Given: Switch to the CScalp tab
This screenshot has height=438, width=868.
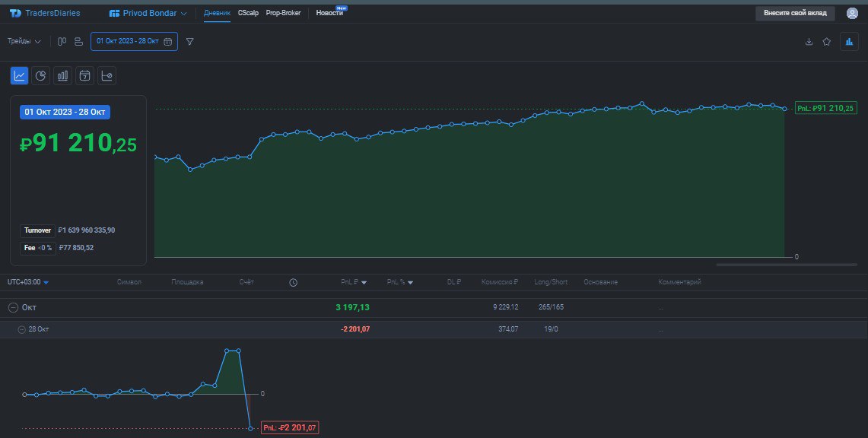Looking at the screenshot, I should click(247, 13).
